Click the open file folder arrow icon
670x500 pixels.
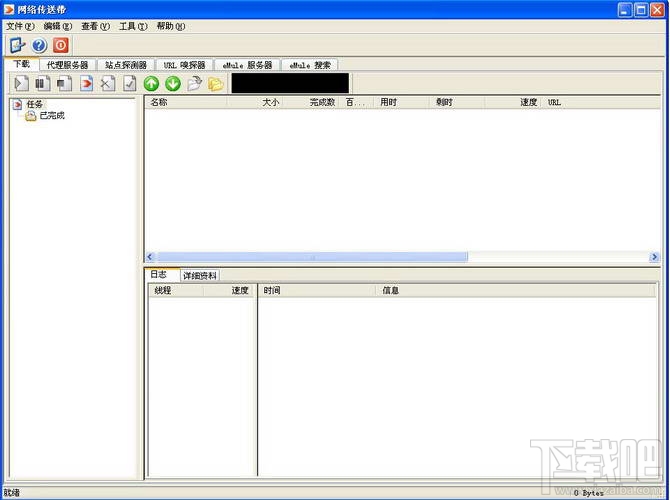click(x=194, y=83)
